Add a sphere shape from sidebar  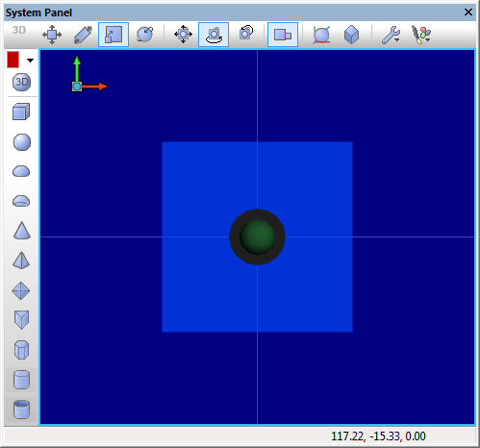tap(22, 142)
